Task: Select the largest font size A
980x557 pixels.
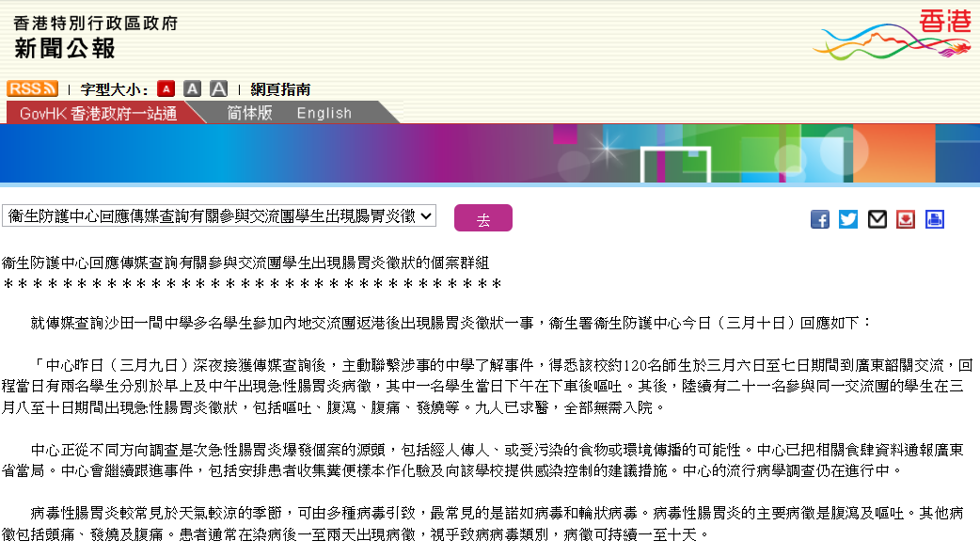Action: [x=218, y=88]
